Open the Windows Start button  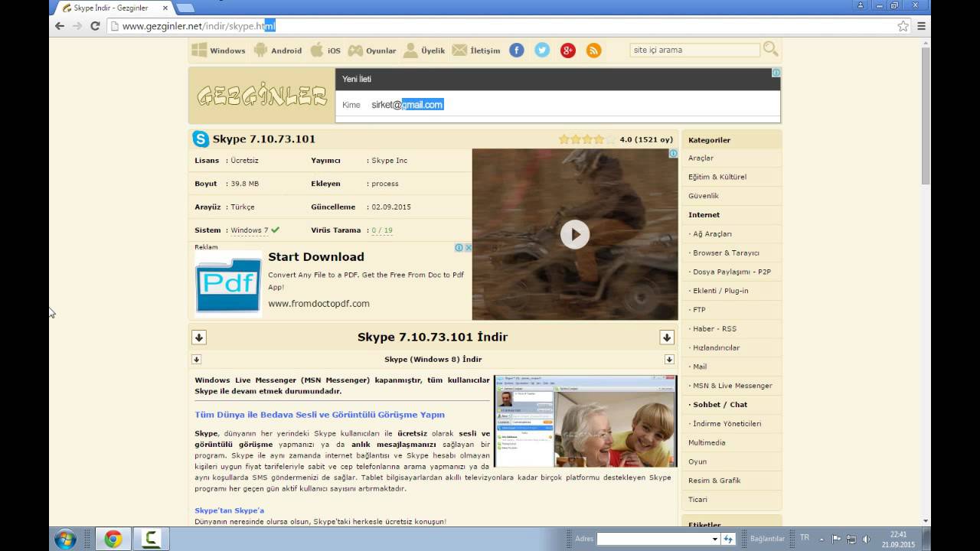(x=65, y=539)
